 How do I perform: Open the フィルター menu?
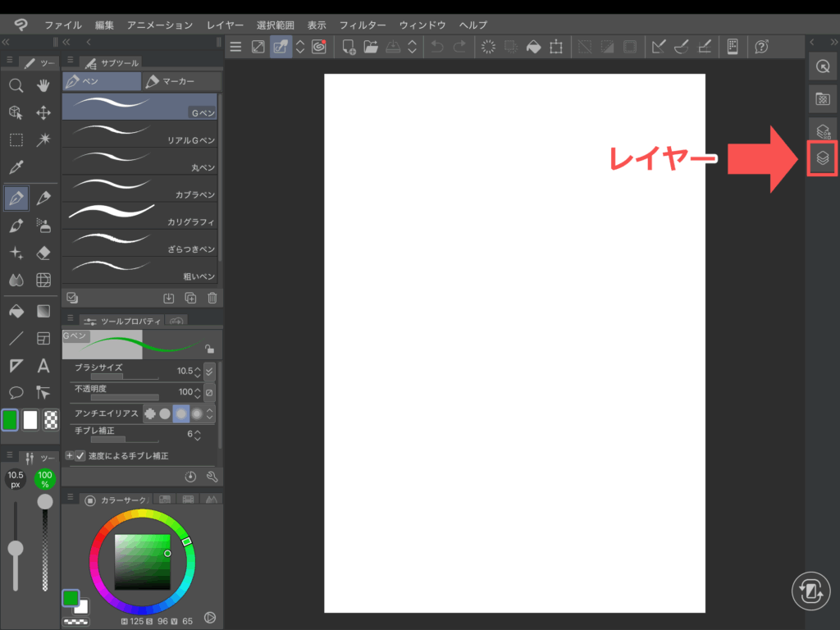pos(363,25)
